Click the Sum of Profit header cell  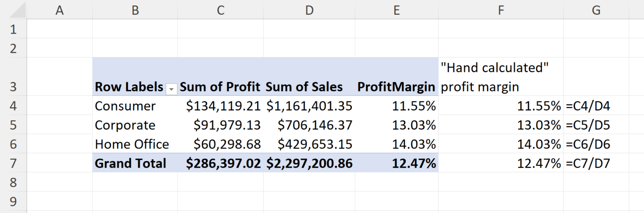[x=221, y=87]
